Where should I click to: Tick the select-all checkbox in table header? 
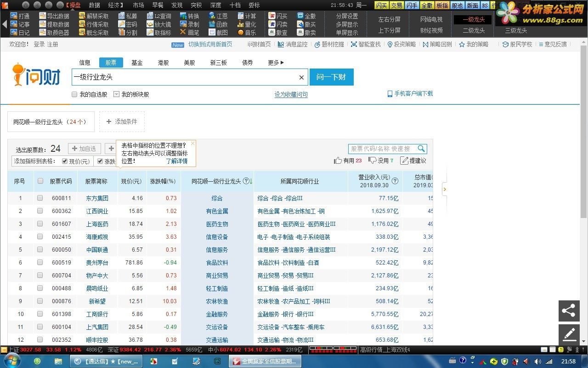(40, 181)
